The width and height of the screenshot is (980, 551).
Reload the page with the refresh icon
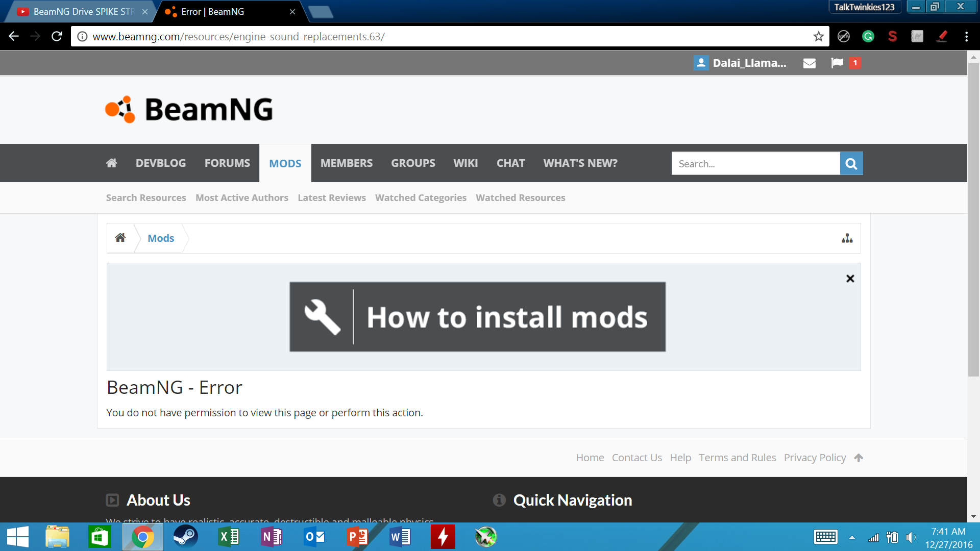57,36
